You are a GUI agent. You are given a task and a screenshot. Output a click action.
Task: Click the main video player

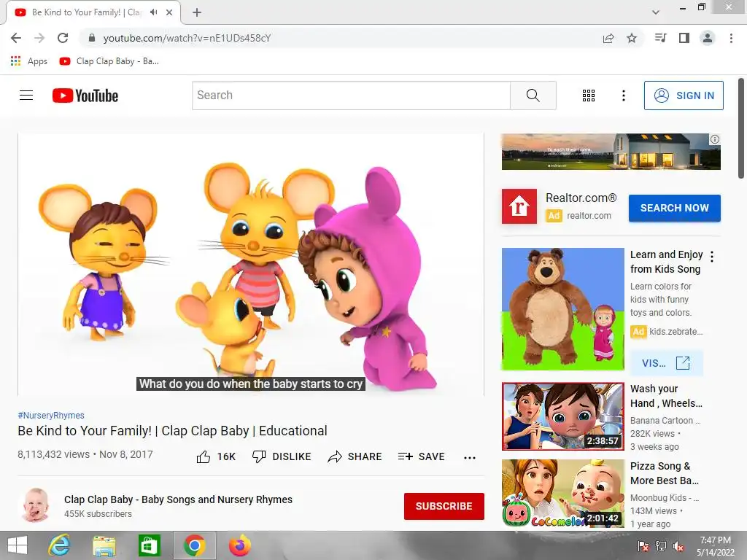tap(251, 264)
